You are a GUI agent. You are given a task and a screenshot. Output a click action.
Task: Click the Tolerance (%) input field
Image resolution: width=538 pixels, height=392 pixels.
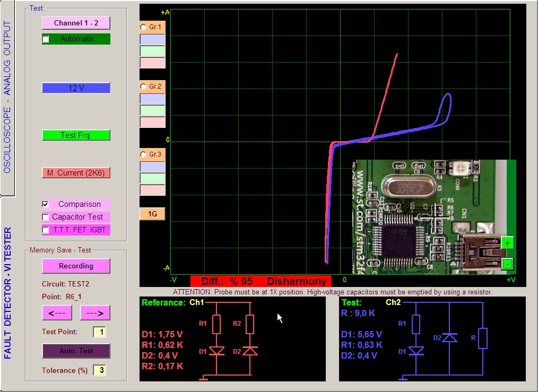pyautogui.click(x=99, y=370)
